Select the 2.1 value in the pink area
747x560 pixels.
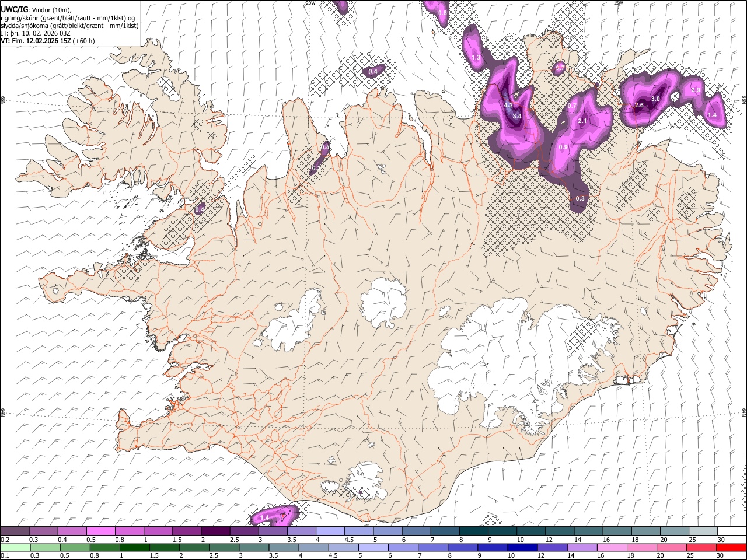tap(582, 121)
